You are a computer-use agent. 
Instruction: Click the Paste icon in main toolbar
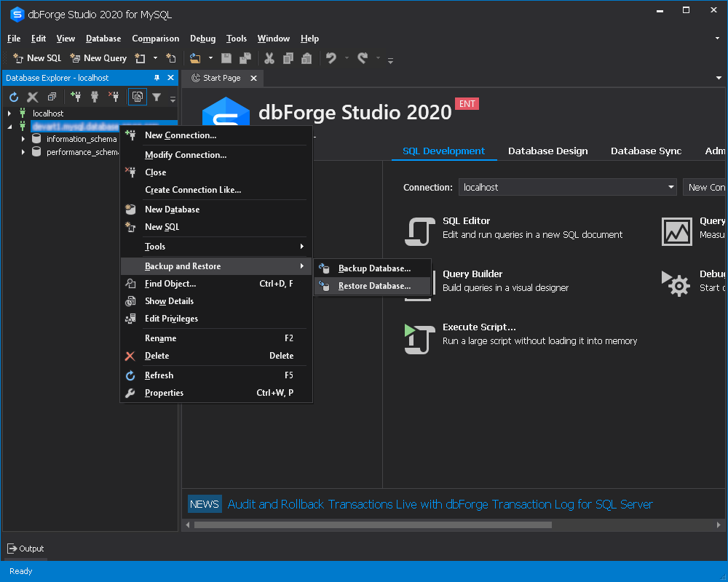click(x=306, y=58)
